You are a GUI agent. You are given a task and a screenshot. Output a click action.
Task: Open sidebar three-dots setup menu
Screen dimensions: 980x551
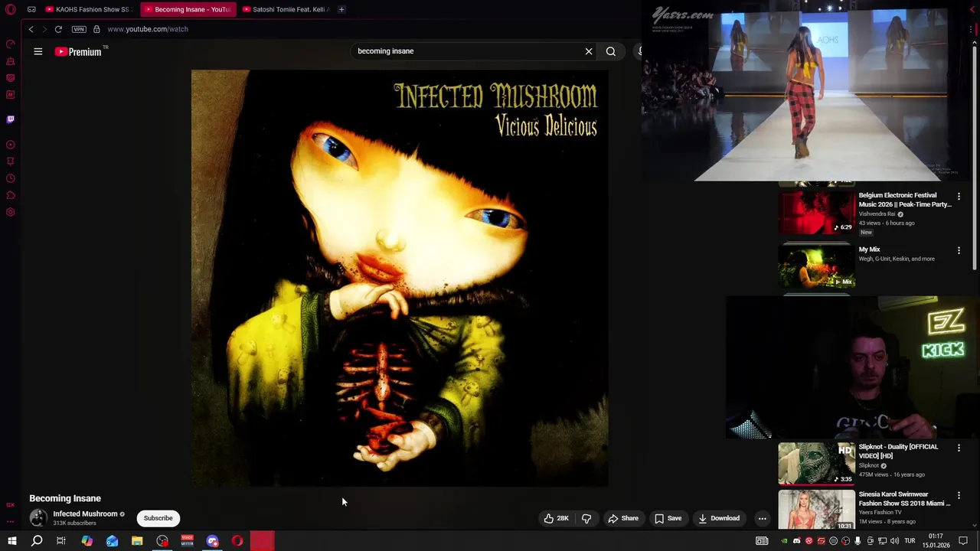point(11,522)
